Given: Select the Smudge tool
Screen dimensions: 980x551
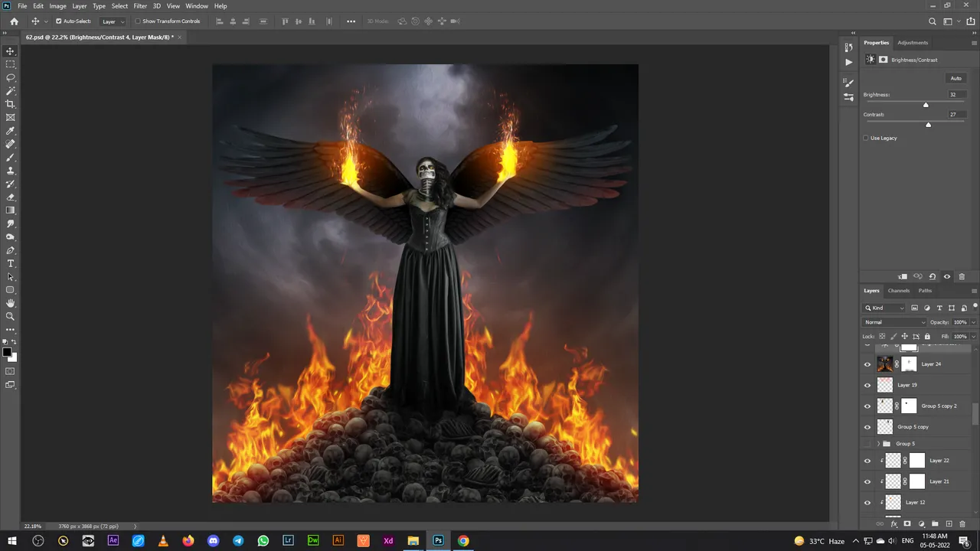Looking at the screenshot, I should pyautogui.click(x=11, y=223).
